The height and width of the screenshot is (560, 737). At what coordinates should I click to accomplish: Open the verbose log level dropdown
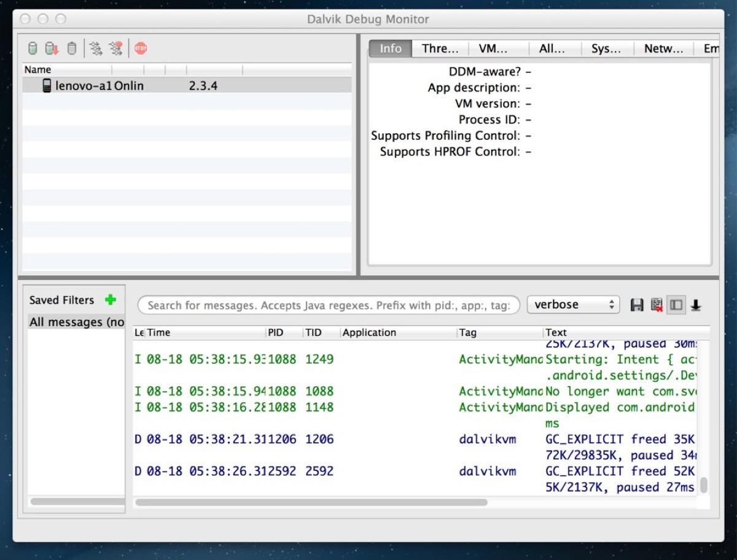pos(573,305)
